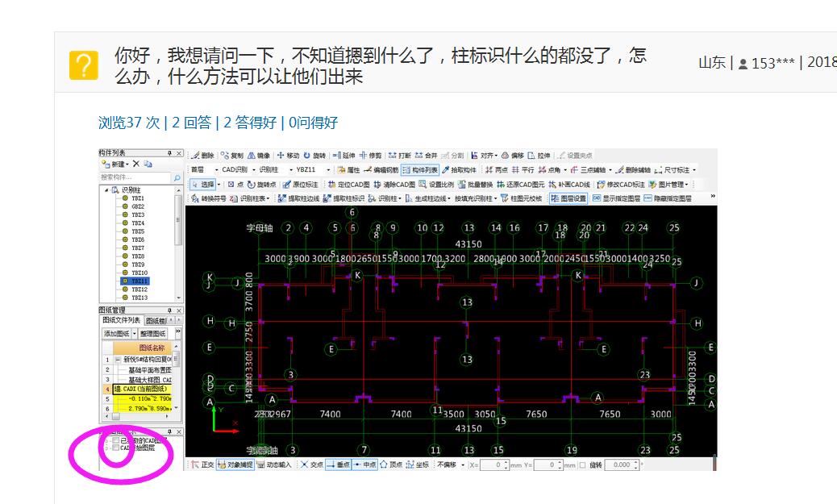The width and height of the screenshot is (837, 504).
Task: Toggle 中点 midpoint snap
Action: pyautogui.click(x=365, y=465)
